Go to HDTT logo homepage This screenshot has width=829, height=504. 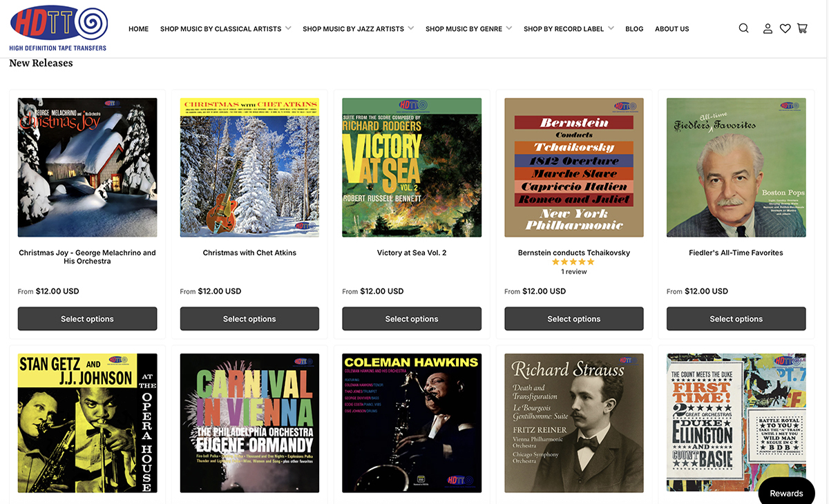click(x=59, y=28)
